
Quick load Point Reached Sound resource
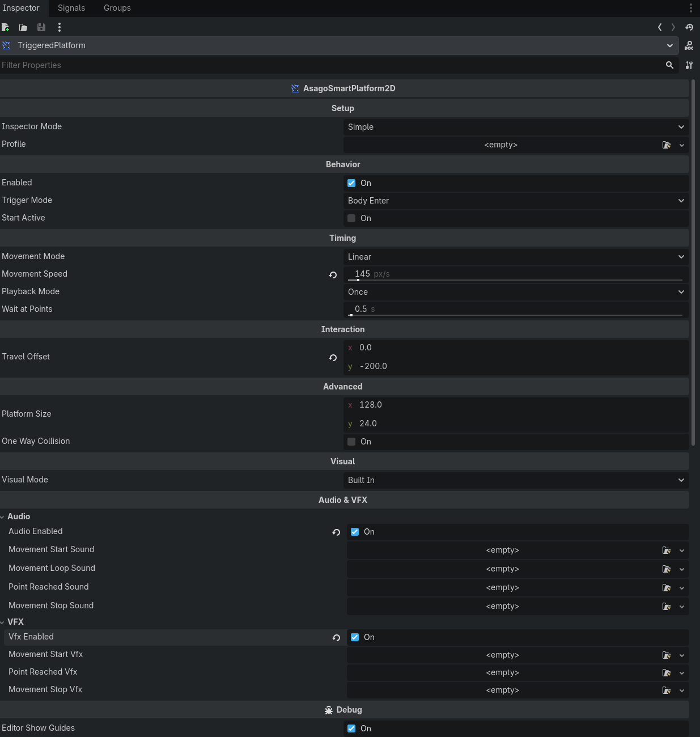click(667, 588)
